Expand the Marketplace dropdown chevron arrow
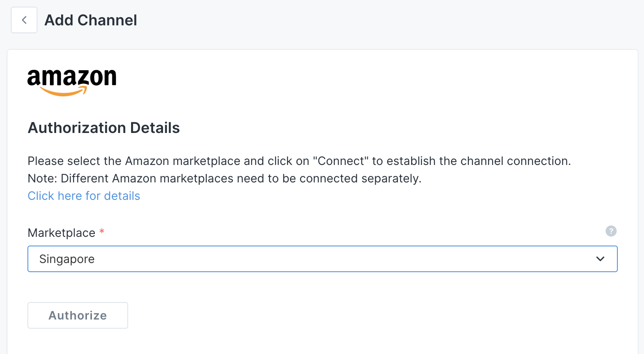This screenshot has height=354, width=644. 600,259
